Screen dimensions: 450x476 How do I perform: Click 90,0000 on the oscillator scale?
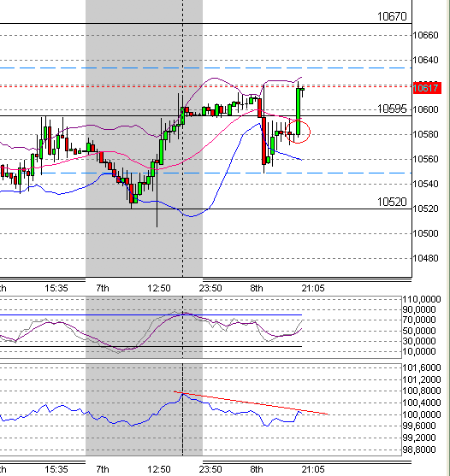[419, 310]
